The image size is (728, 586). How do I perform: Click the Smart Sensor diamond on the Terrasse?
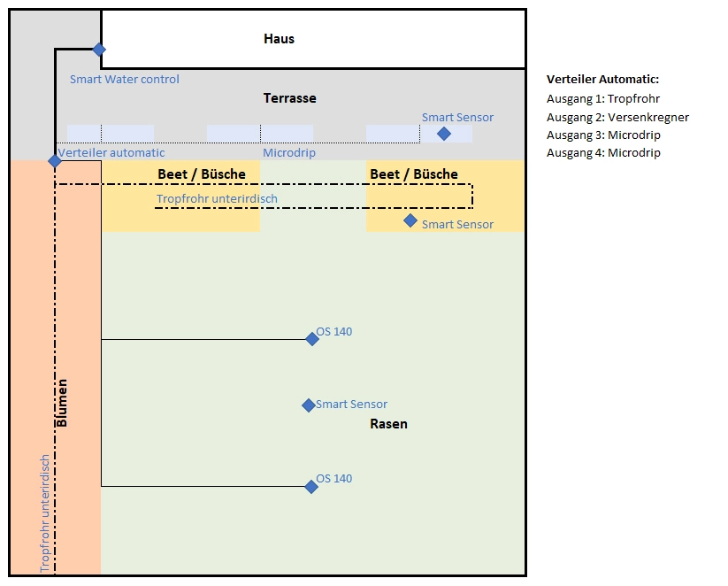click(x=444, y=134)
